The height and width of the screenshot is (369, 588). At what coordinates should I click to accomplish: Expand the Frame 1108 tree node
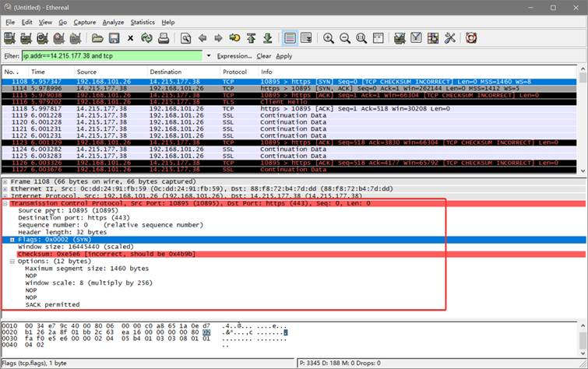(5, 181)
